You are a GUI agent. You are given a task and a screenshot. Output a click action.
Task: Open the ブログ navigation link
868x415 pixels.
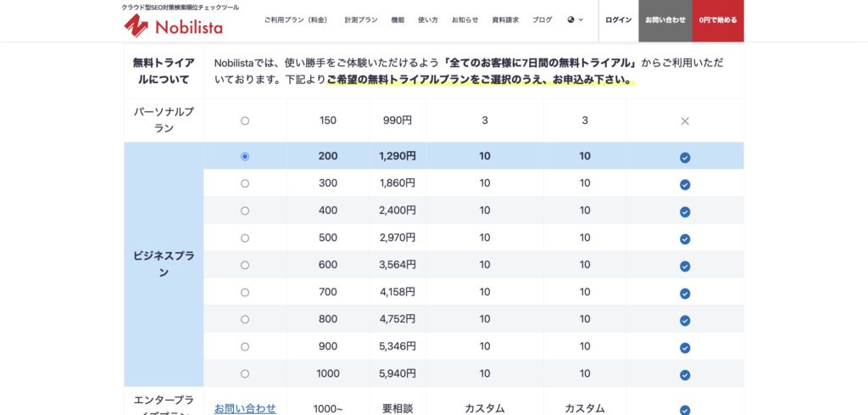pos(542,20)
